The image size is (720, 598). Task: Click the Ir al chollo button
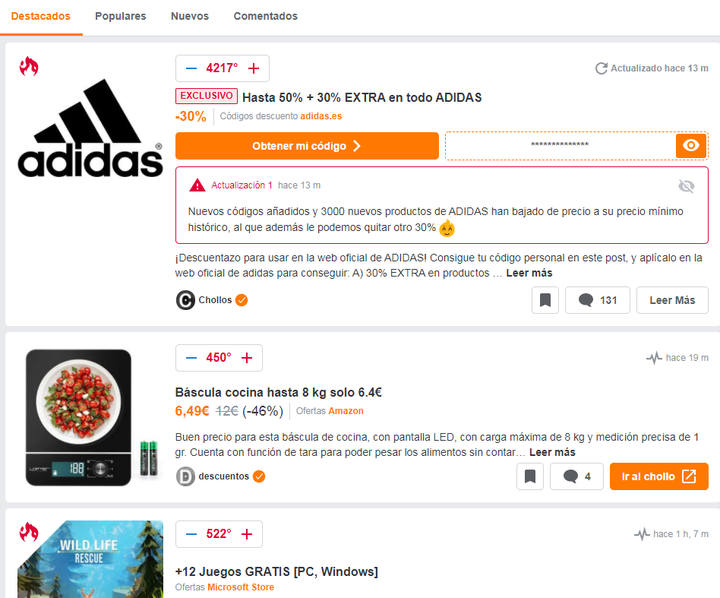[659, 476]
